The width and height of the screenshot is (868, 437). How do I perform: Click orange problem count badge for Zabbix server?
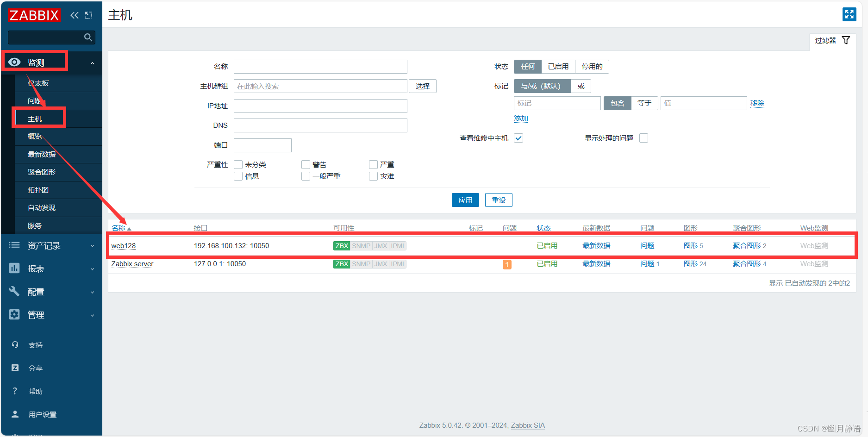tap(507, 264)
